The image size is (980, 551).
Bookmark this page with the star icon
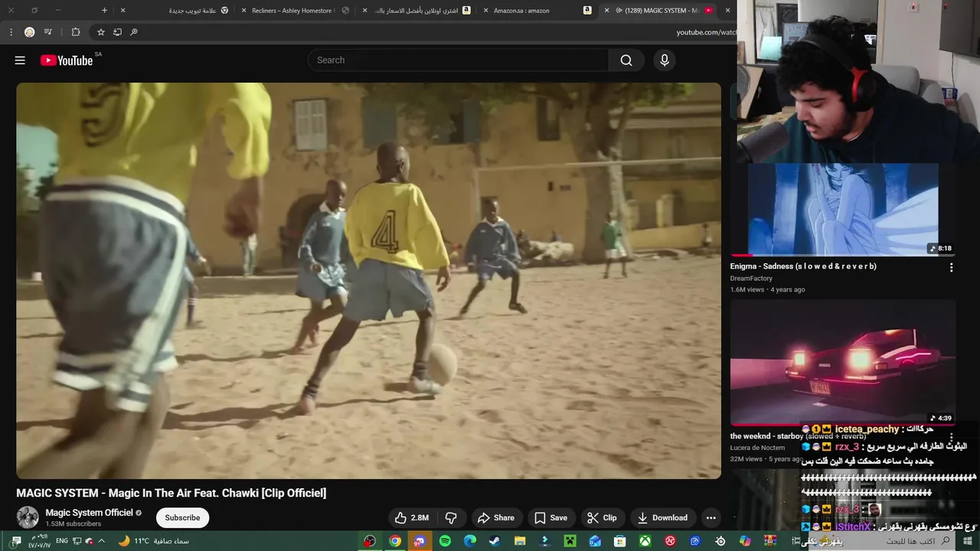coord(100,32)
